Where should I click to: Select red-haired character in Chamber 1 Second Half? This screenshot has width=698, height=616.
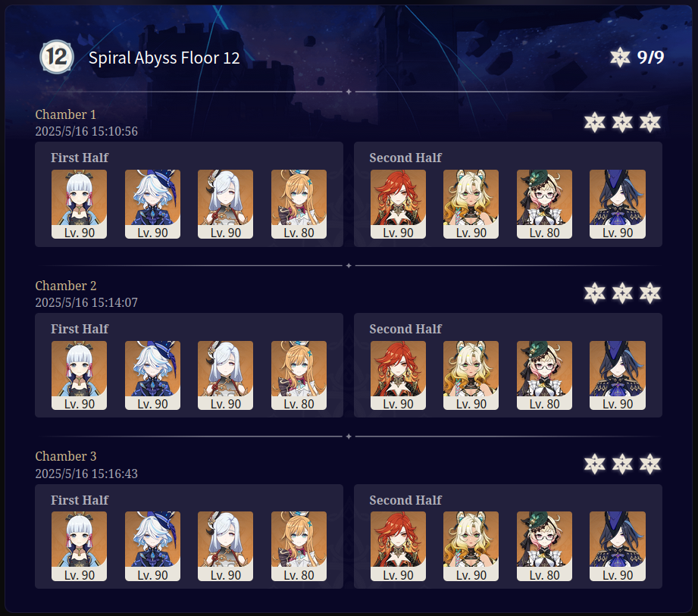398,204
